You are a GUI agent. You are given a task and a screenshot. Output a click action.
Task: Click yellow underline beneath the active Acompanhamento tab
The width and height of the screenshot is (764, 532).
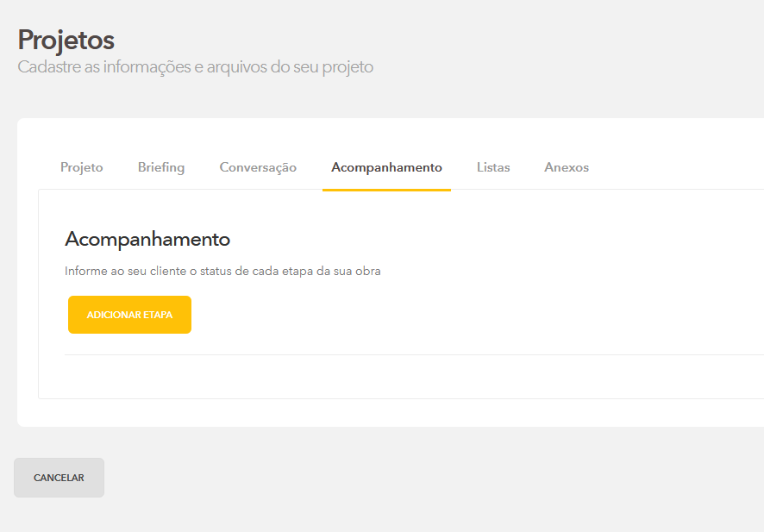coord(386,189)
